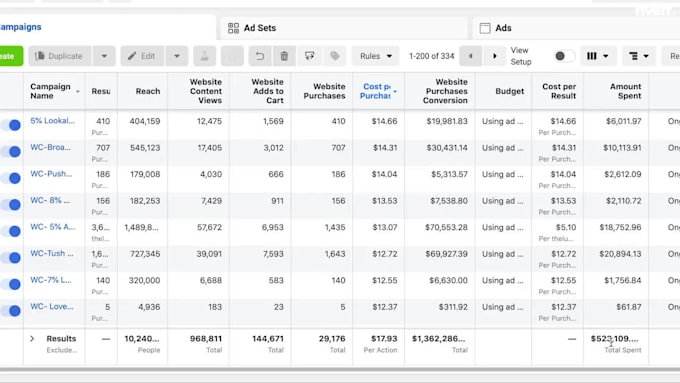
Task: Click the Ads tab square icon
Action: [x=485, y=28]
